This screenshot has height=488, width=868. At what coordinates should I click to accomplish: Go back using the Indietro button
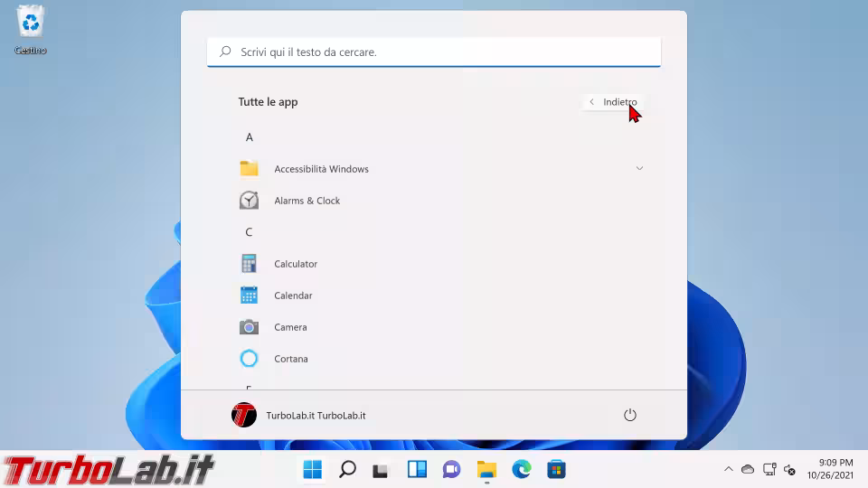point(613,102)
